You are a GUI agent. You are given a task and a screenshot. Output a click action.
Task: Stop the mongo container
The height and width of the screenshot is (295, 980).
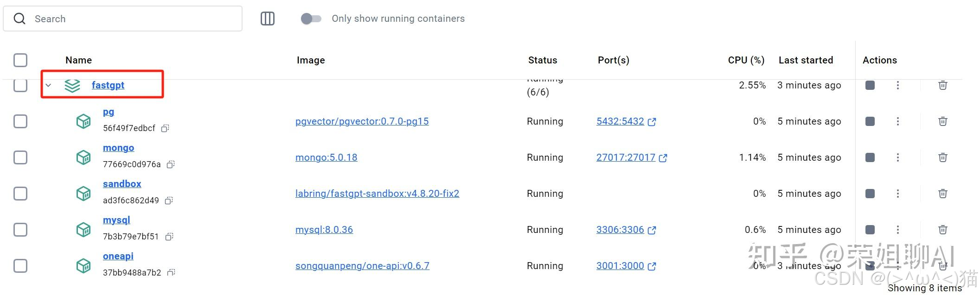(870, 157)
